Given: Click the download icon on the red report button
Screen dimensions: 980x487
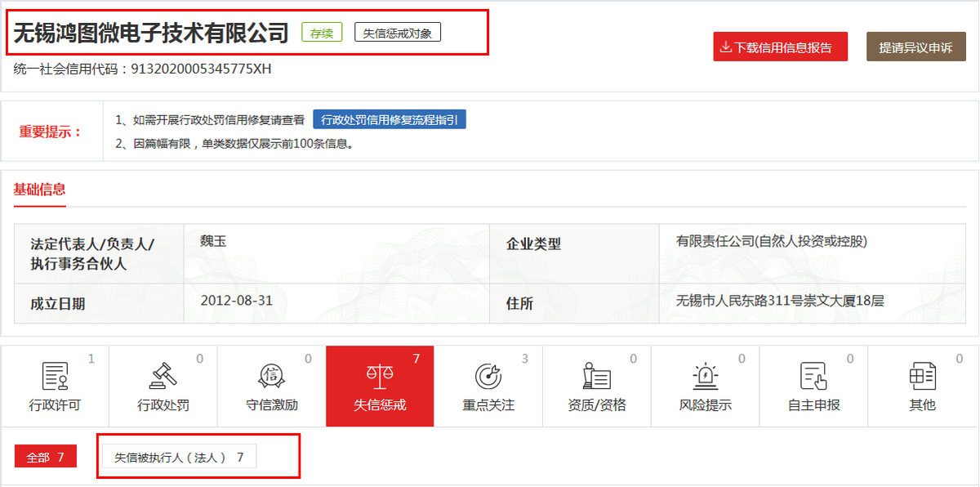Looking at the screenshot, I should coord(726,47).
